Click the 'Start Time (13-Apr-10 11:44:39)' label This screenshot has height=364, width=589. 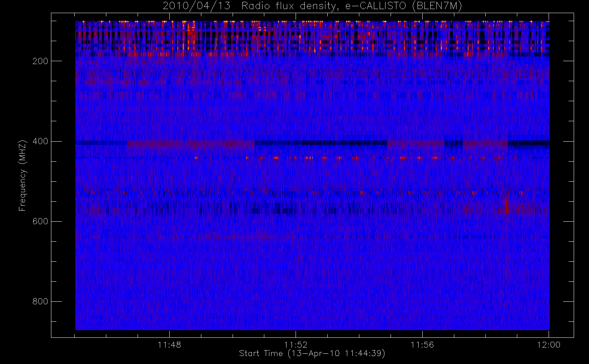point(312,353)
